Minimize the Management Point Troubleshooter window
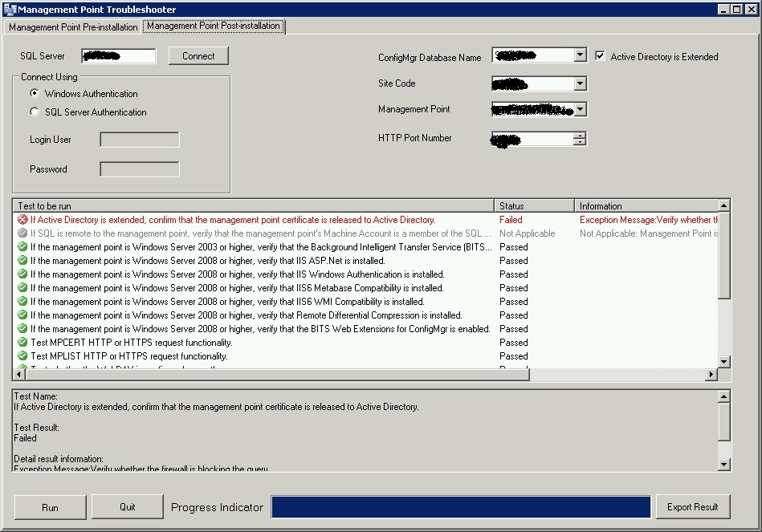This screenshot has height=532, width=762. 724,10
